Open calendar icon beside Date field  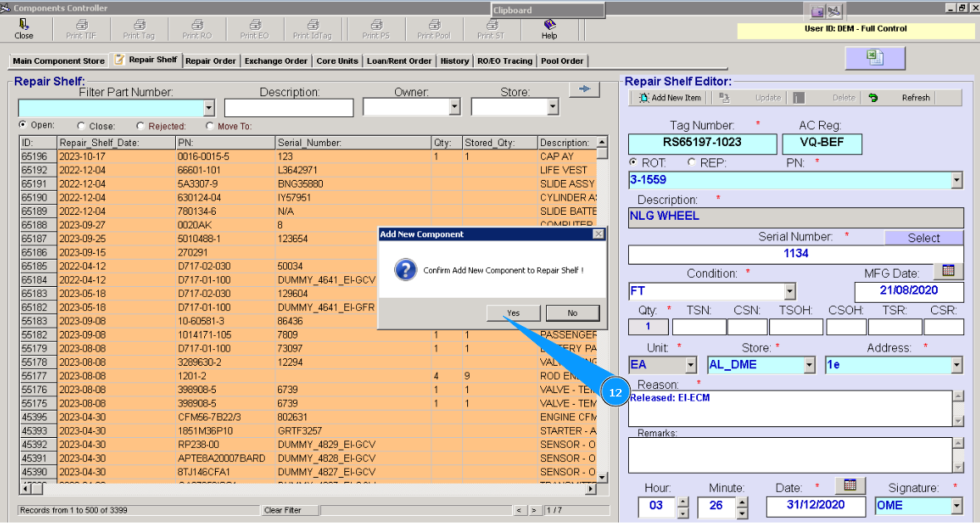pyautogui.click(x=851, y=485)
